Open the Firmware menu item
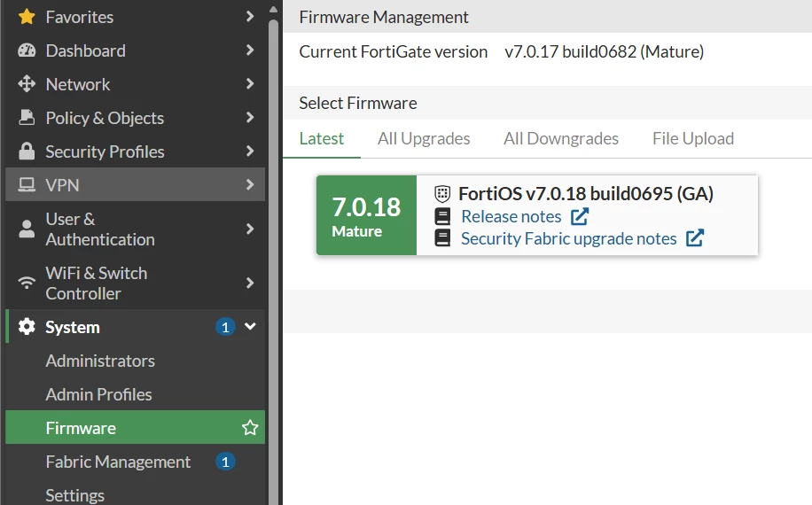 point(135,427)
